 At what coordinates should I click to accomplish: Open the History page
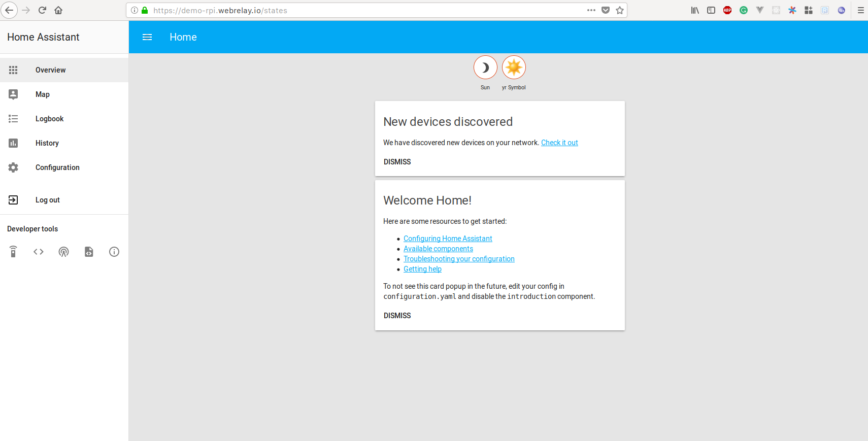[64, 143]
